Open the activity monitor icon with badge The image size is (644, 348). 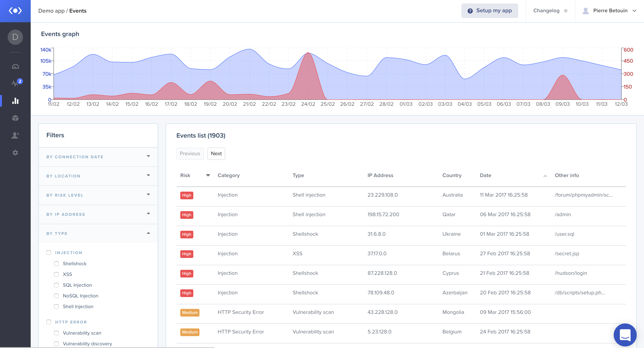point(15,83)
